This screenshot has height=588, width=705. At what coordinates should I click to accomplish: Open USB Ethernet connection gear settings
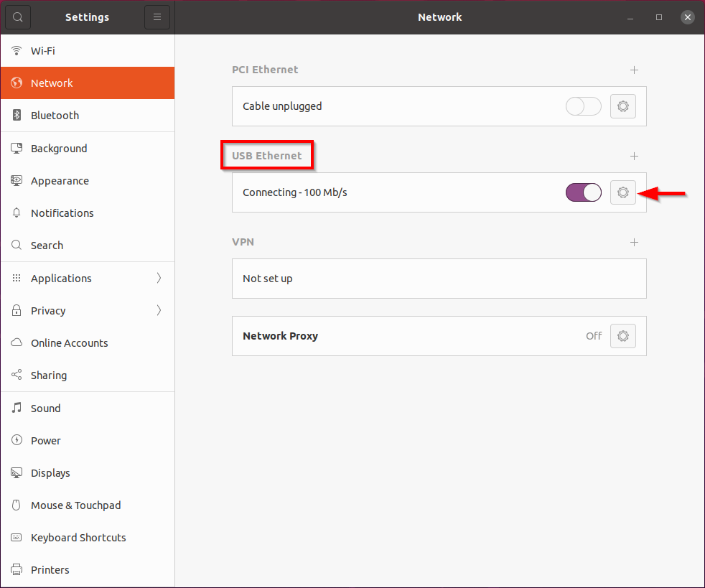[x=622, y=192]
